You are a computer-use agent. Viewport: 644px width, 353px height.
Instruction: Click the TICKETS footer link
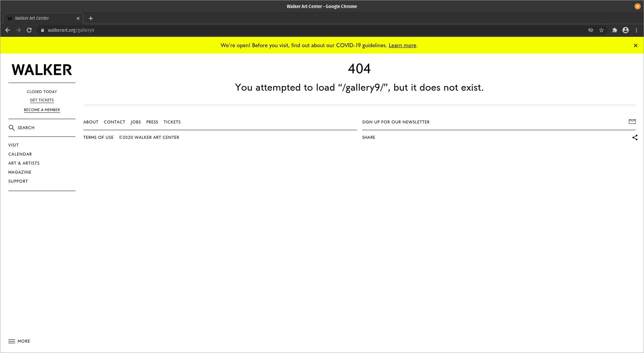tap(172, 122)
